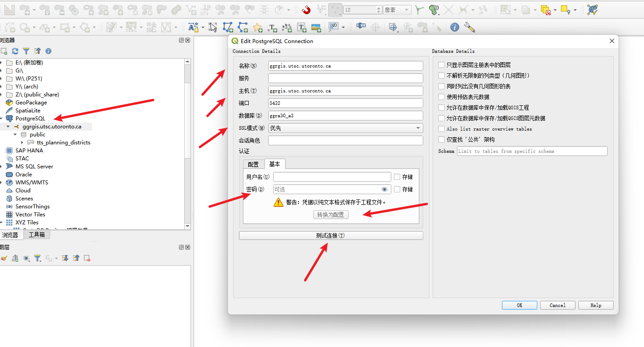Click add selected layers icon in browser panel
644x347 pixels.
click(x=4, y=51)
